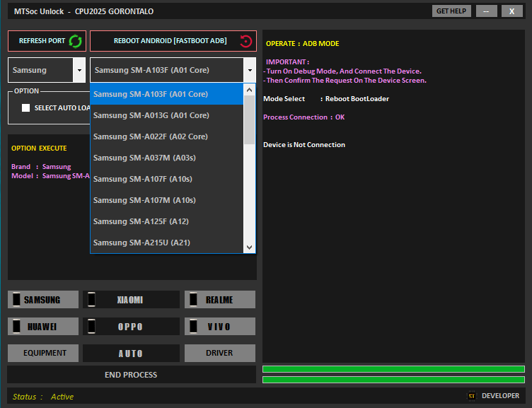The width and height of the screenshot is (532, 408).
Task: Open the DRIVER button
Action: click(x=220, y=353)
